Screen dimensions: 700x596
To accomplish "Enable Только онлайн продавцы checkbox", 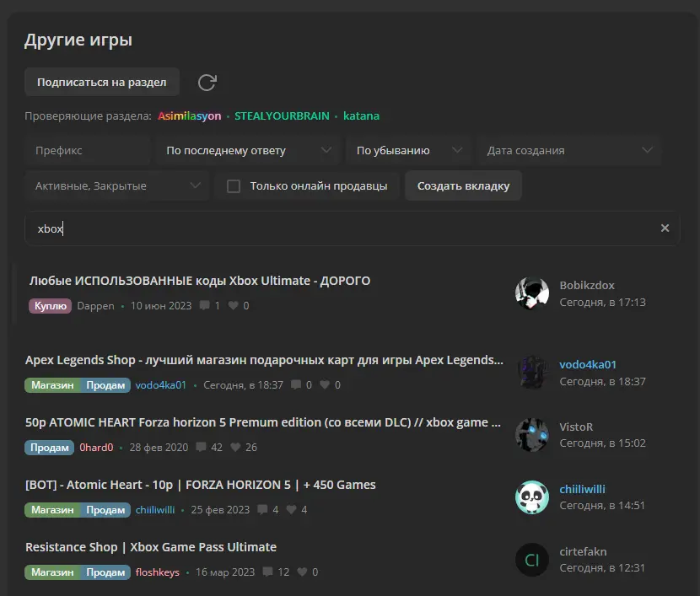I will click(x=234, y=186).
